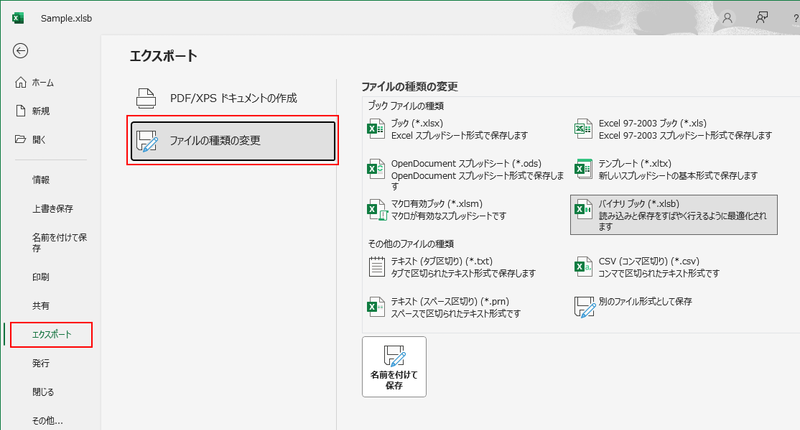This screenshot has height=430, width=800.
Task: Click the back arrow icon
Action: [20, 50]
